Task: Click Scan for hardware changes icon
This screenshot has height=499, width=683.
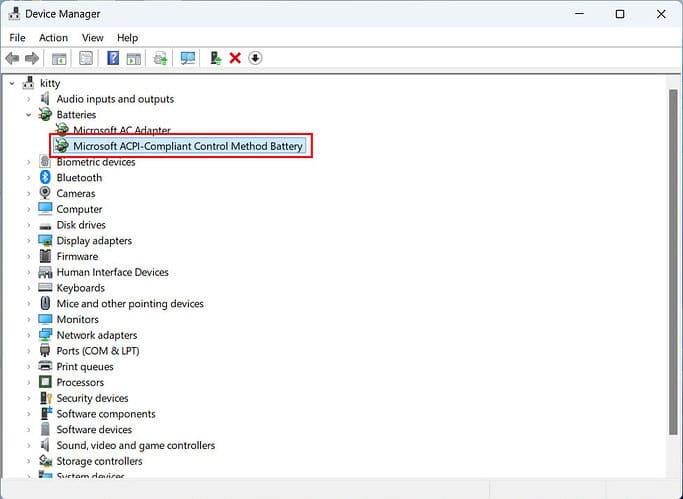Action: pos(187,58)
